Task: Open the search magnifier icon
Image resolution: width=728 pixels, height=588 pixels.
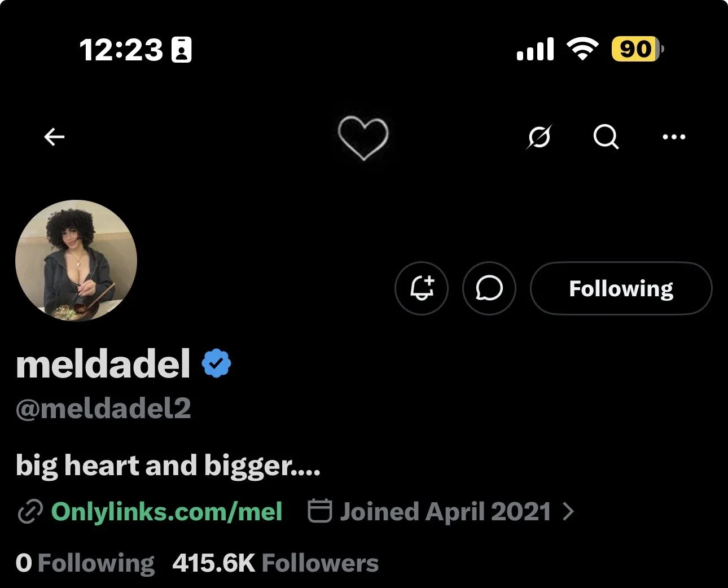Action: [606, 137]
